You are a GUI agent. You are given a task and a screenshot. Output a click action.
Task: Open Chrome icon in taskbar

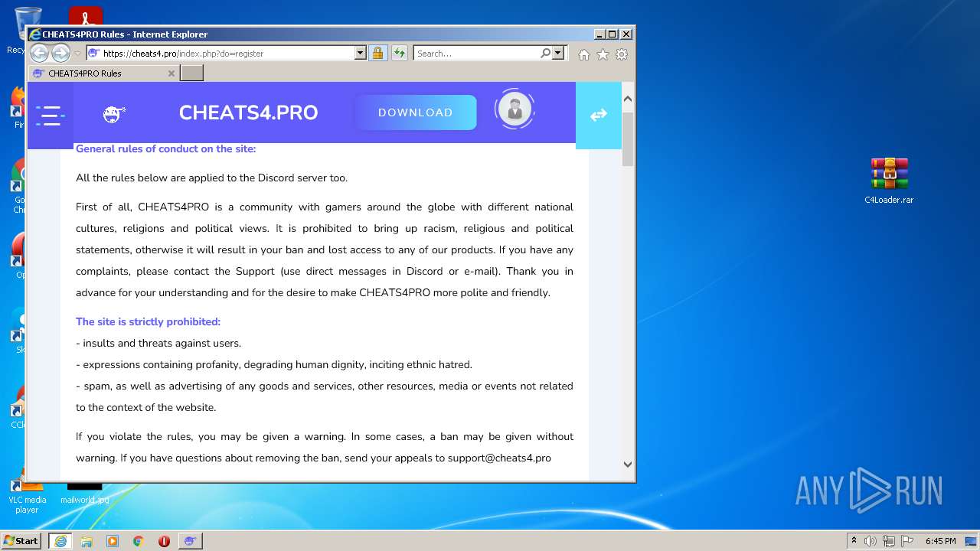click(139, 541)
